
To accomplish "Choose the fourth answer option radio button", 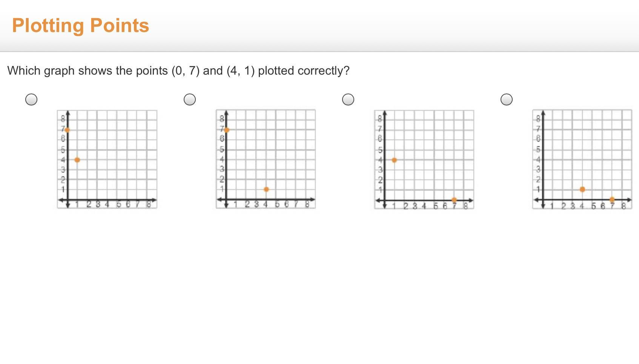I will 507,99.
